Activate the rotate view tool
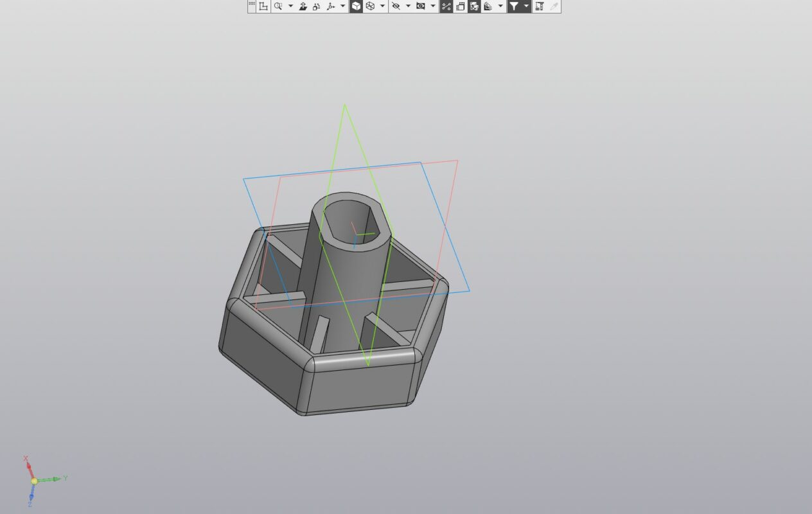 (317, 6)
